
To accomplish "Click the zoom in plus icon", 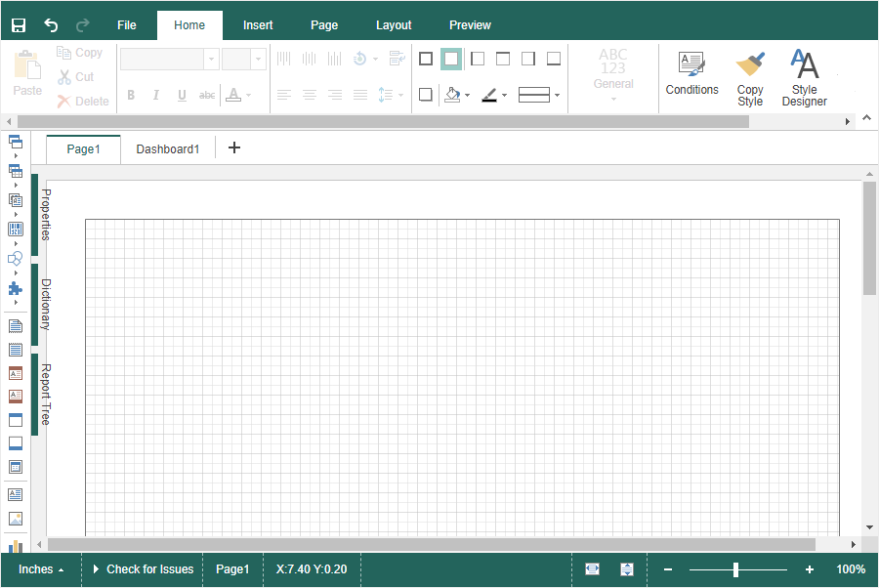I will pos(809,569).
